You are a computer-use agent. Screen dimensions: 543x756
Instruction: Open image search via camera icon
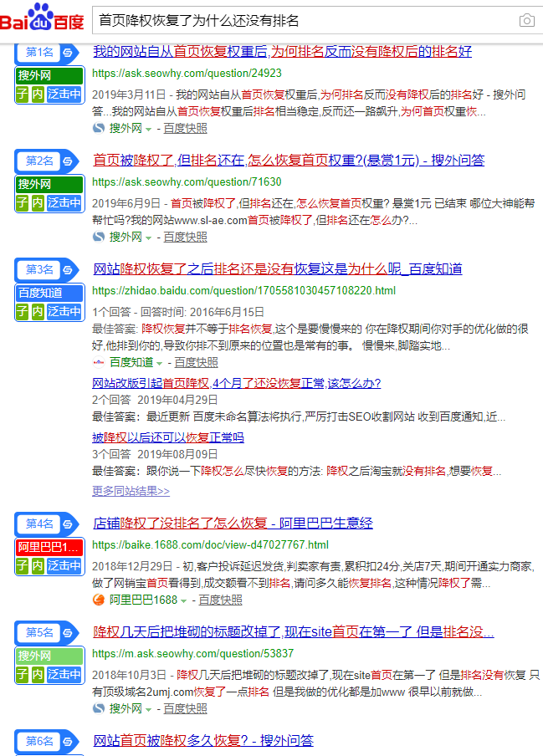point(526,20)
